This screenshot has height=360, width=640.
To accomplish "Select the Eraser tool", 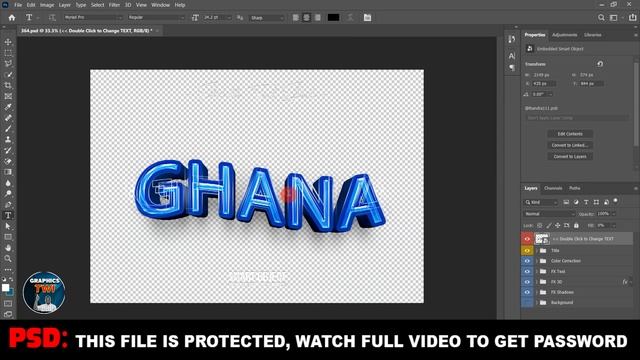I will [x=8, y=161].
